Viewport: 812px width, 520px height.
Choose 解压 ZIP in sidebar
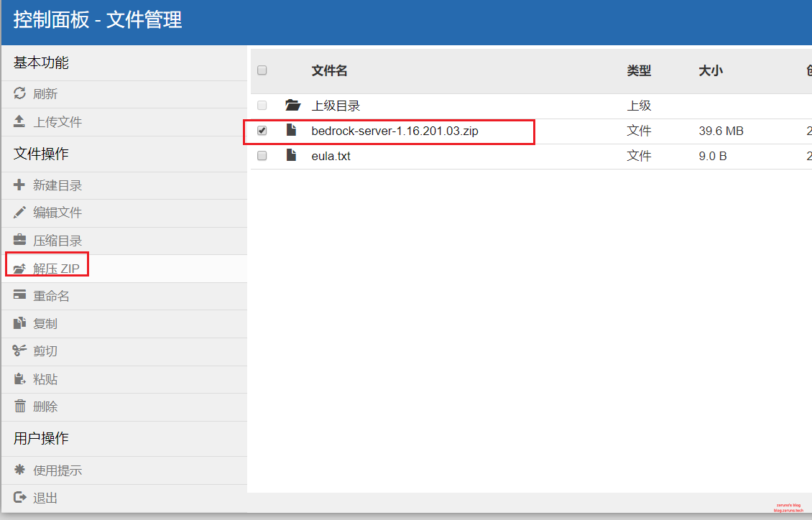pyautogui.click(x=57, y=269)
